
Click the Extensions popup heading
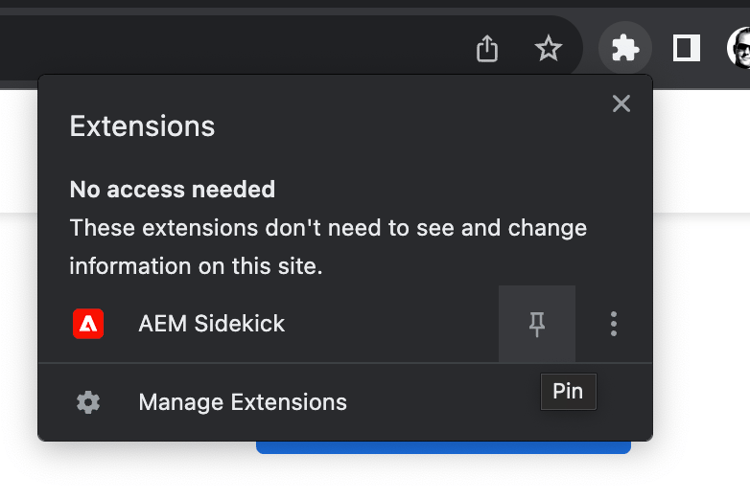click(142, 126)
